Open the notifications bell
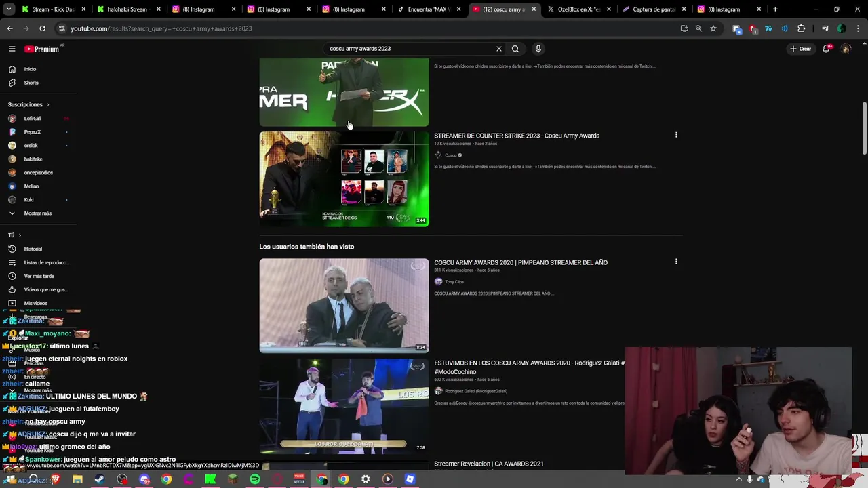868x488 pixels. pyautogui.click(x=827, y=49)
